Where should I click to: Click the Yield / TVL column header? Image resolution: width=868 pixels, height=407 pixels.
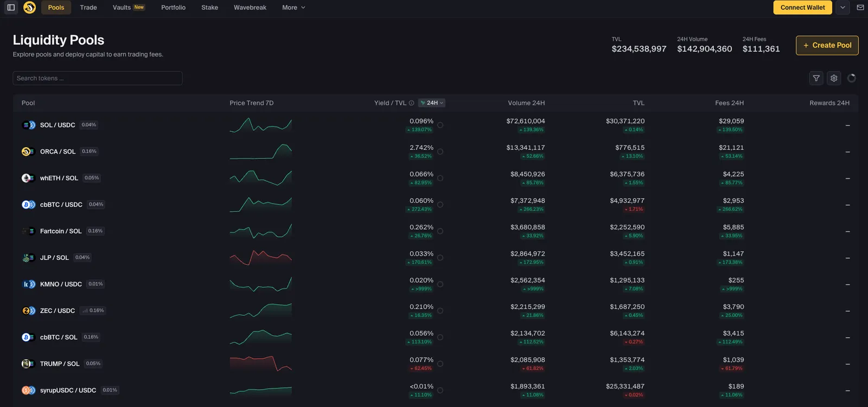[x=390, y=103]
